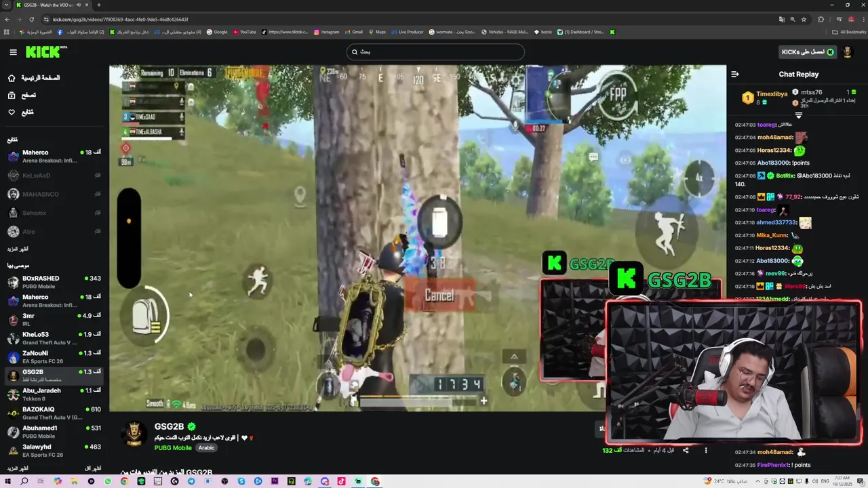The width and height of the screenshot is (868, 488).
Task: Go to Home in Kick sidebar
Action: pos(35,78)
